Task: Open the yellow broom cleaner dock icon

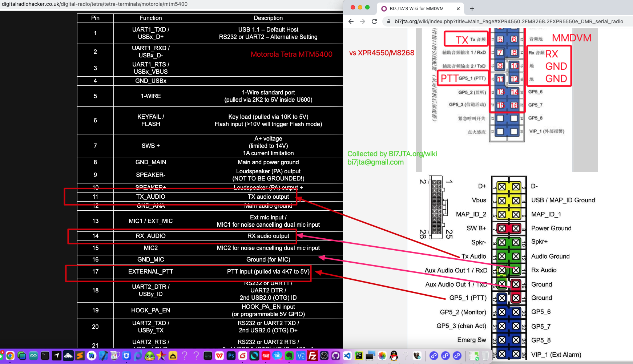Action: (173, 356)
